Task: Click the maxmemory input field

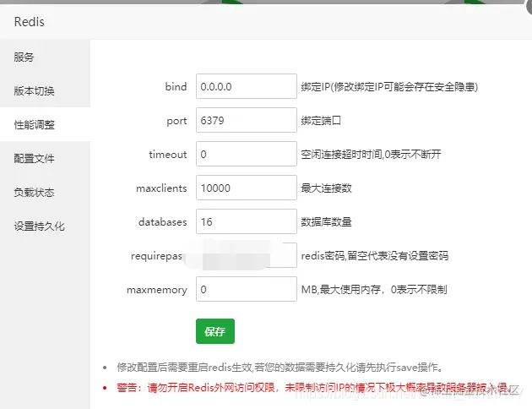Action: (x=247, y=289)
